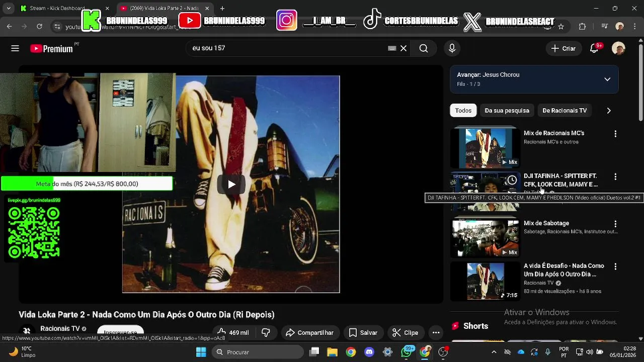Select the Da sua pesquisa chip

click(507, 111)
